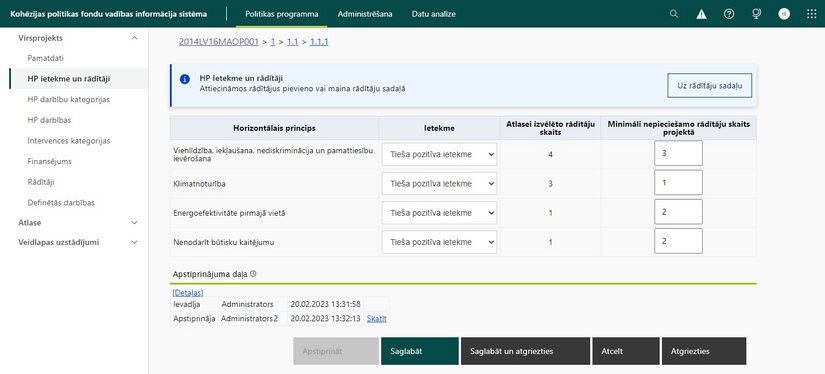Click minimum indicator field for Klimatnoturība
Image resolution: width=825 pixels, height=374 pixels.
click(678, 182)
